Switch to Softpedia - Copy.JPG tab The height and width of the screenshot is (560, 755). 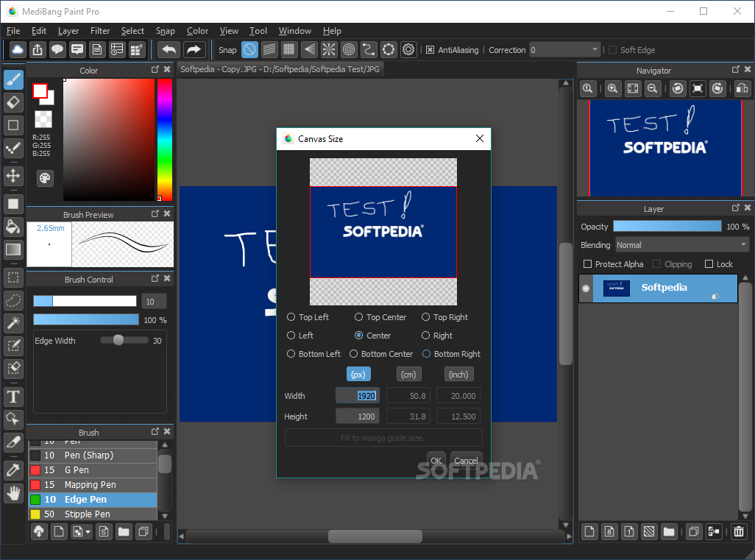tap(280, 69)
